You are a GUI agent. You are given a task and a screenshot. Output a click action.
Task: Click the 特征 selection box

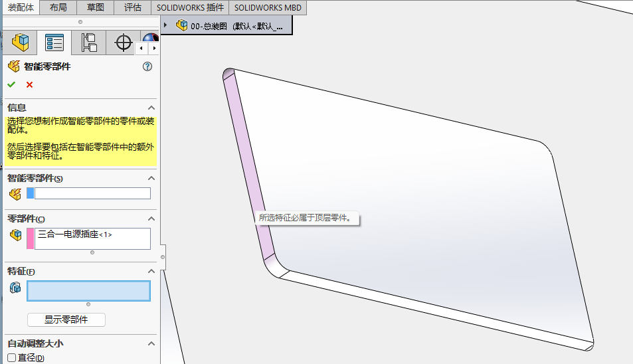click(x=88, y=291)
